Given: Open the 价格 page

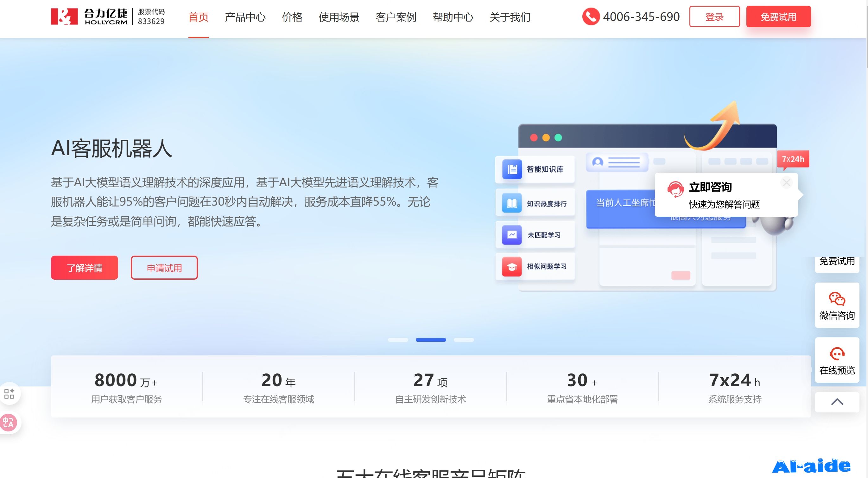Looking at the screenshot, I should click(292, 17).
